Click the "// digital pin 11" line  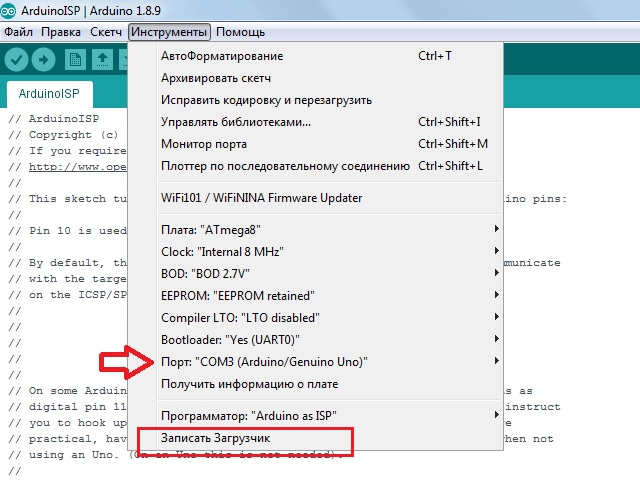pos(67,407)
